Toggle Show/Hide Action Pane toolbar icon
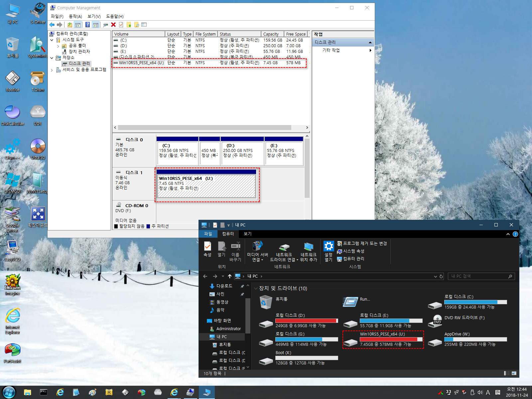532x399 pixels. pos(96,25)
